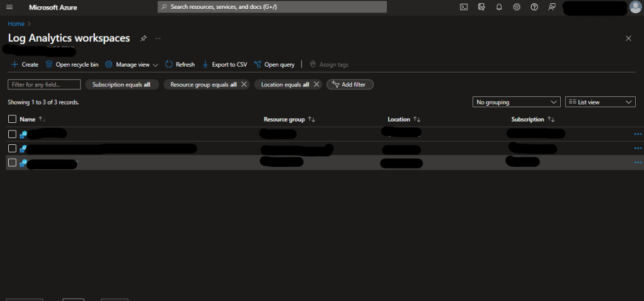Image resolution: width=644 pixels, height=301 pixels.
Task: Click the Refresh toolbar button
Action: coord(180,64)
